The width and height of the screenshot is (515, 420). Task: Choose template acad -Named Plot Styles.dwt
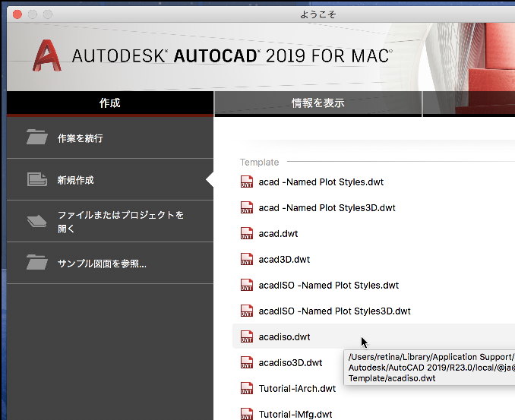pos(321,182)
